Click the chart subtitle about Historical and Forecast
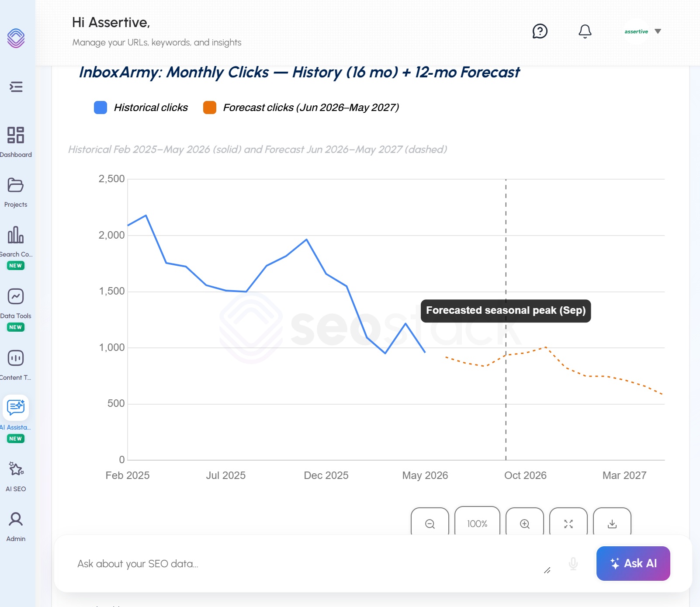 pos(257,149)
